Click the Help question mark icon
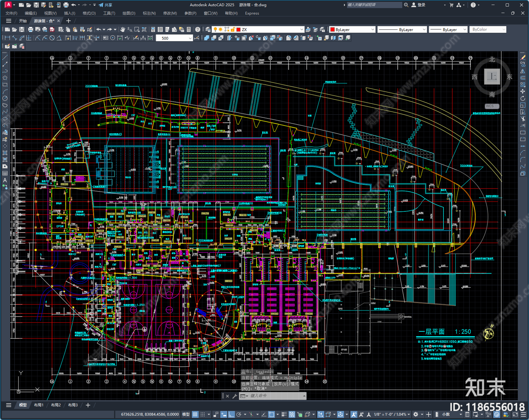The image size is (529, 420). point(197,29)
